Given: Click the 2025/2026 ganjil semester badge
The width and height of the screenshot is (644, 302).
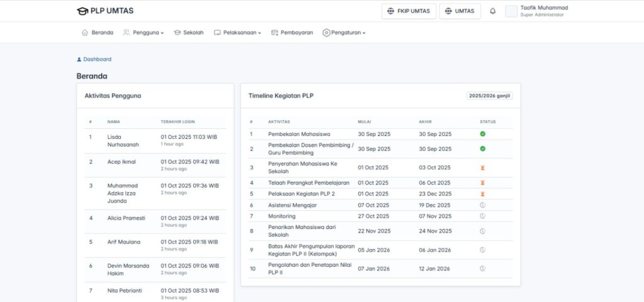Looking at the screenshot, I should coord(489,96).
